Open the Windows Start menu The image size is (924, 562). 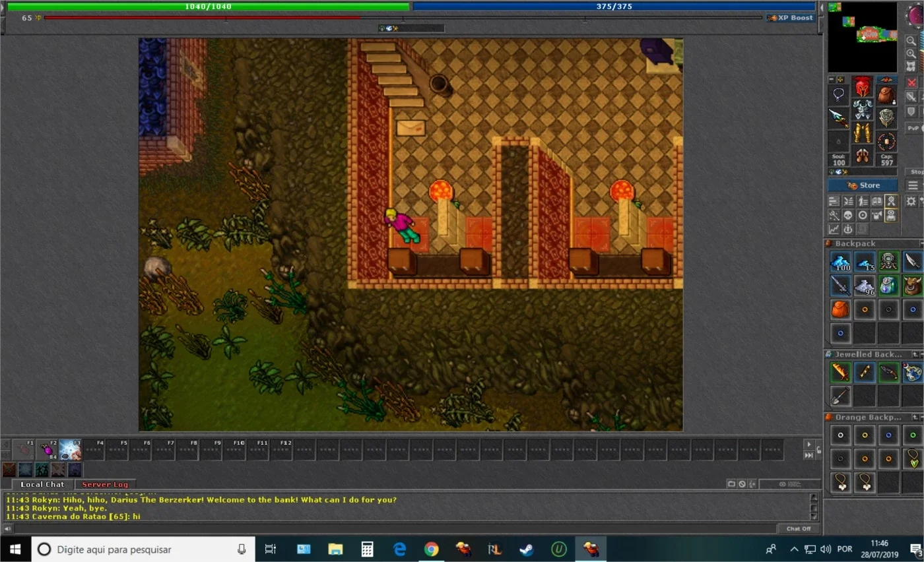click(x=15, y=549)
